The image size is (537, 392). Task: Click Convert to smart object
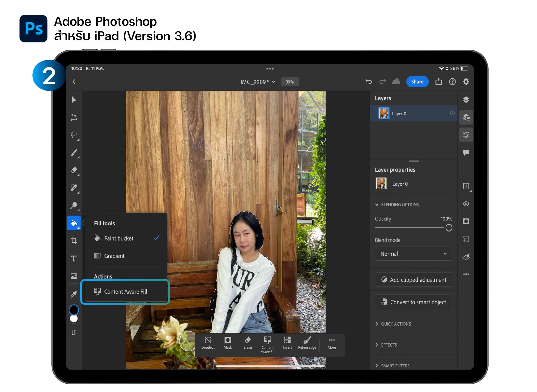coord(413,302)
